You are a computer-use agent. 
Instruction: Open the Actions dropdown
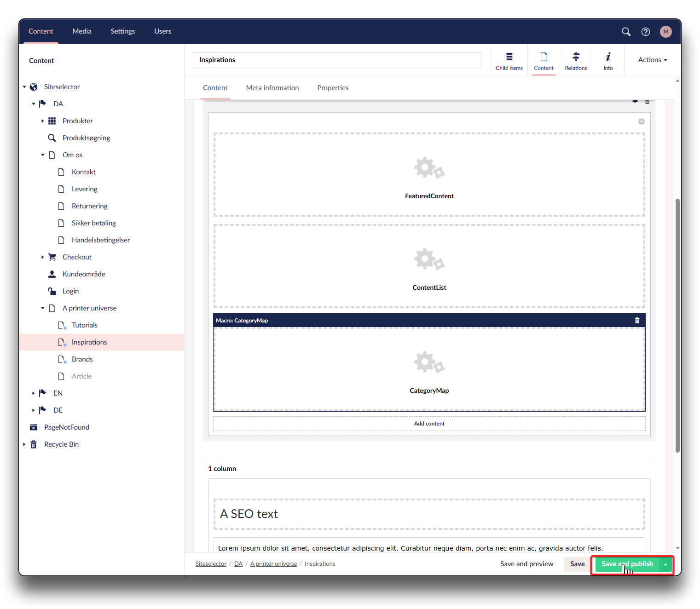[x=652, y=60]
